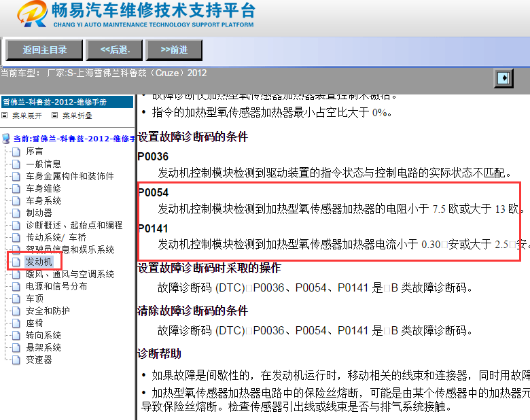Click the root manual computer icon
The image size is (530, 420).
pos(5,139)
